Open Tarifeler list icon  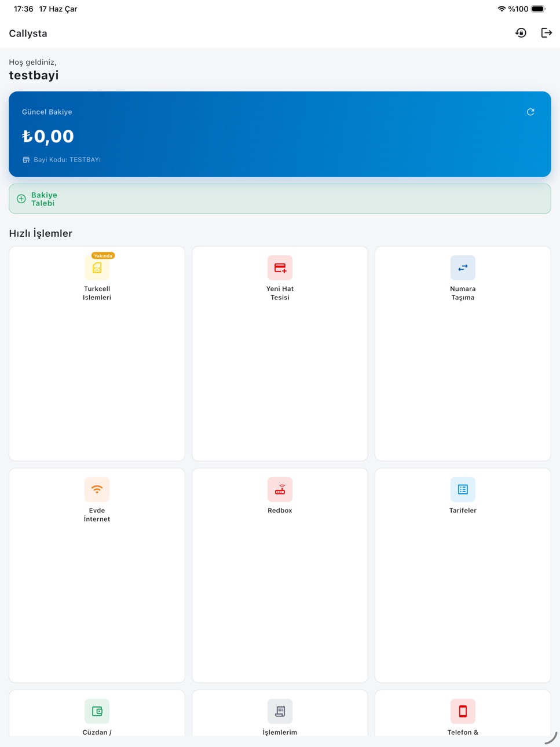click(x=463, y=489)
